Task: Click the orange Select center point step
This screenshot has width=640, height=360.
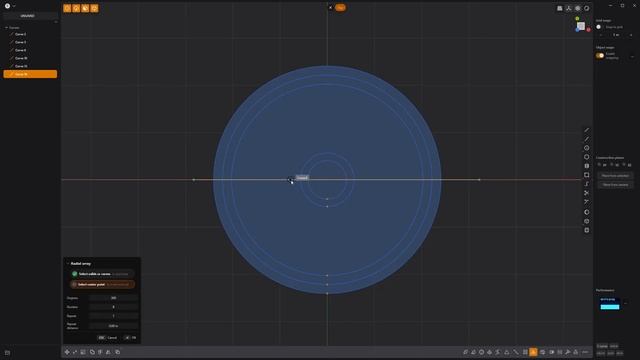Action: 102,284
